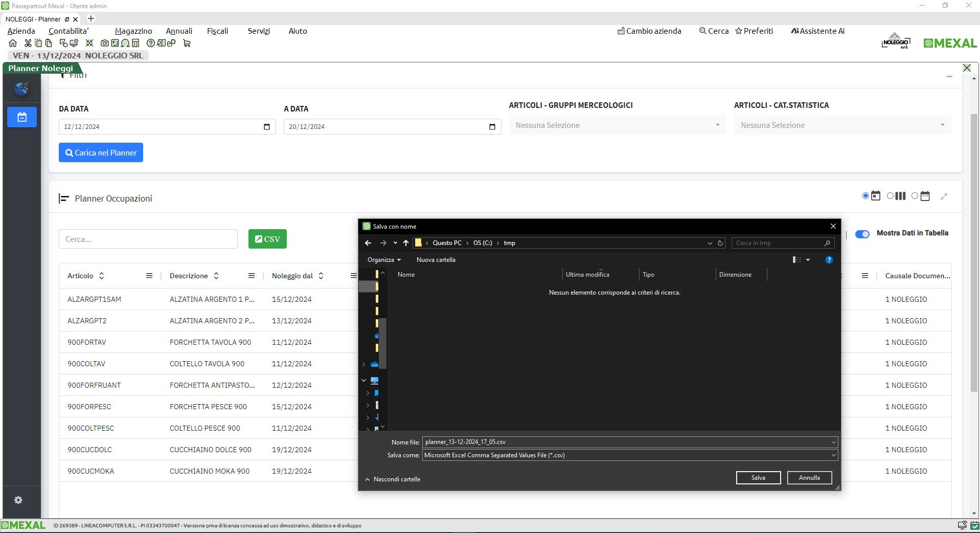Open Articoli Cat.Statistica dropdown
The width and height of the screenshot is (980, 533).
pos(842,125)
